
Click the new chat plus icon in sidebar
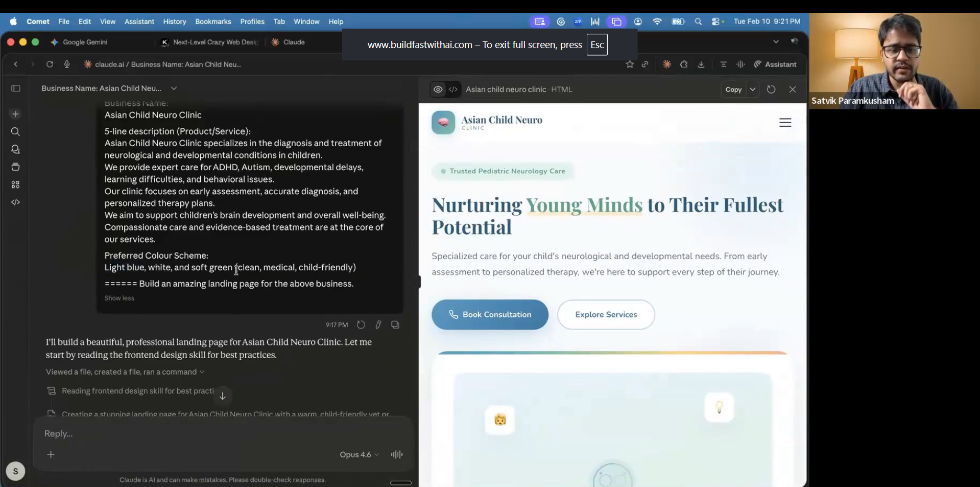coord(15,114)
